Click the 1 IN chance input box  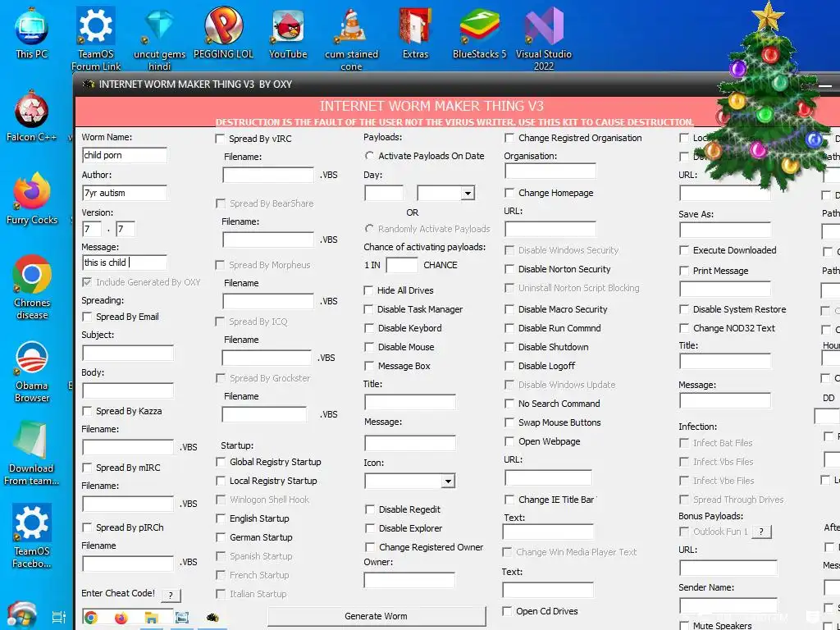coord(402,265)
